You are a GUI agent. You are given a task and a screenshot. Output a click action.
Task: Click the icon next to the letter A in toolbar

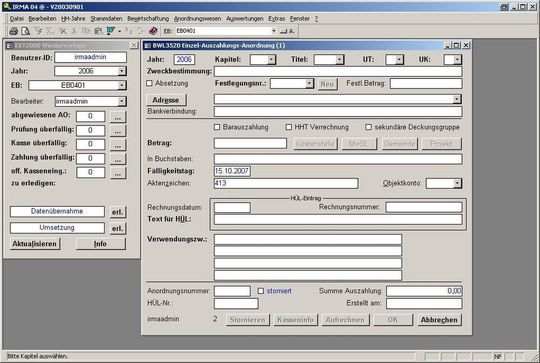coord(283,31)
